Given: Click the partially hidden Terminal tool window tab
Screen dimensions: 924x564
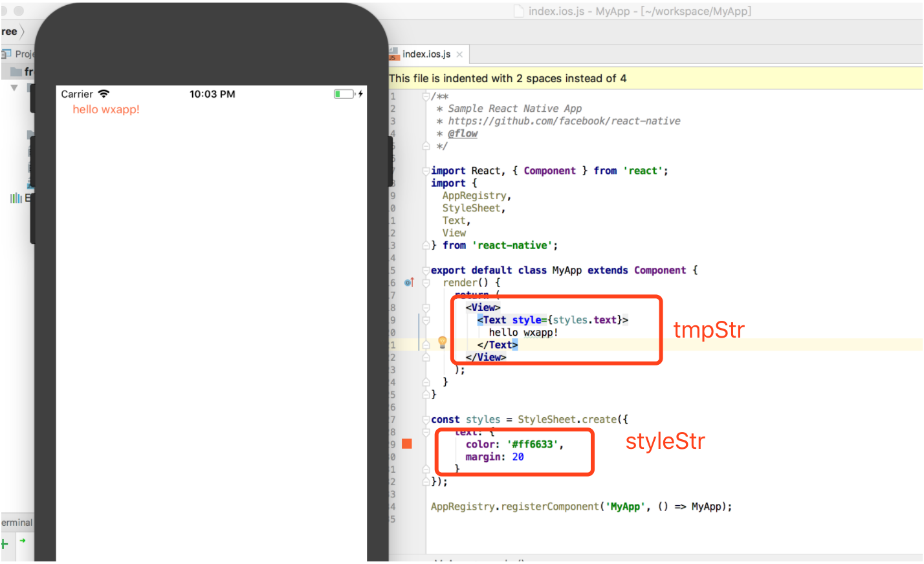Looking at the screenshot, I should (17, 523).
